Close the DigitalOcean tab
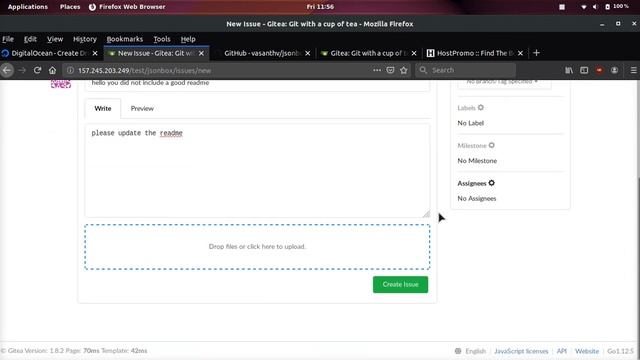640x360 pixels. click(95, 53)
